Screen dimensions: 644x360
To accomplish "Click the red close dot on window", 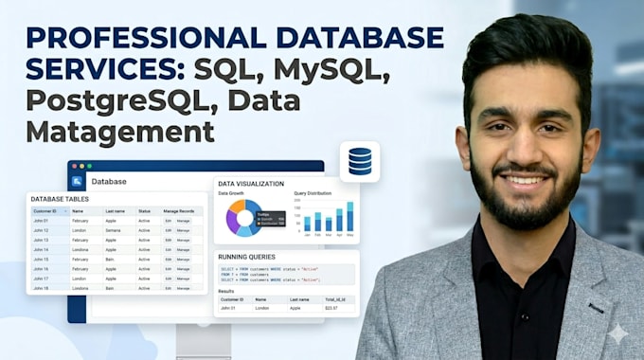I will click(75, 166).
